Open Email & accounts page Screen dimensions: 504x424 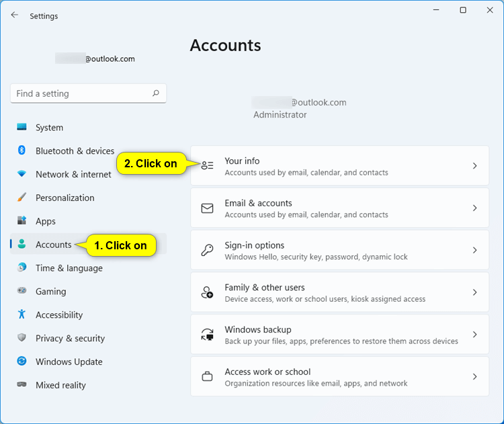pyautogui.click(x=340, y=208)
